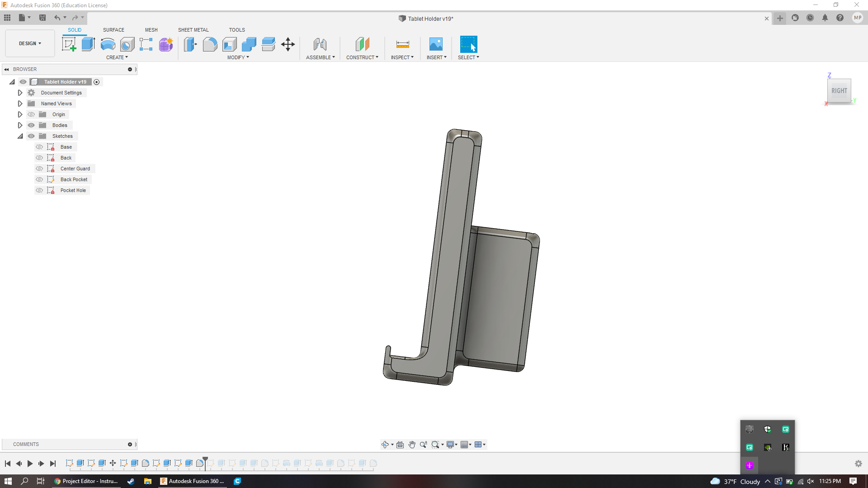Open the Create dropdown menu
The image size is (868, 488).
[117, 57]
